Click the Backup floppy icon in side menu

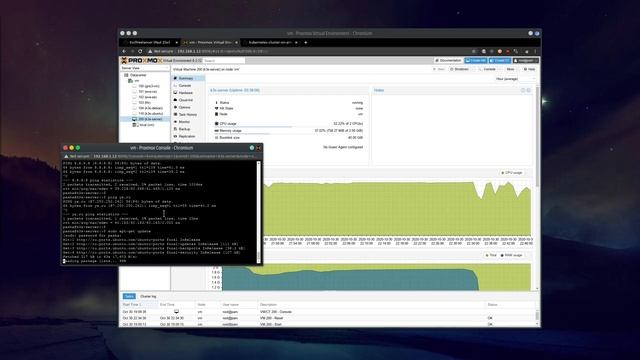[x=176, y=129]
